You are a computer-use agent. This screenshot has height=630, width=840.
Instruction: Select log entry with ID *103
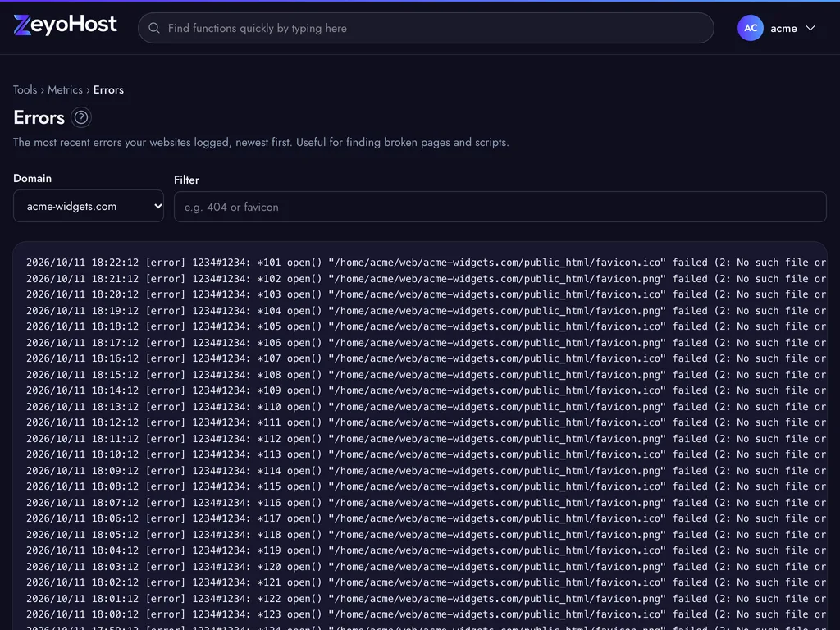pyautogui.click(x=426, y=294)
